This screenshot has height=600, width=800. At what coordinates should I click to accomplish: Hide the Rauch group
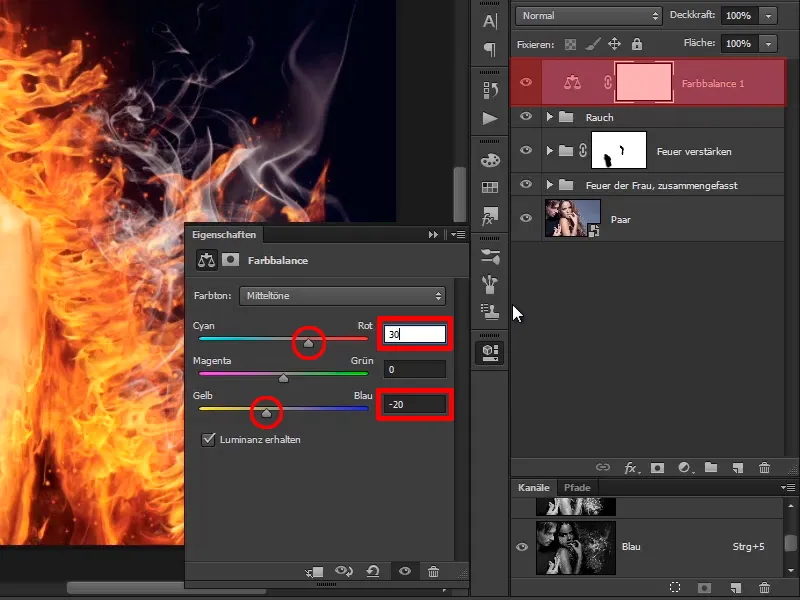click(526, 116)
